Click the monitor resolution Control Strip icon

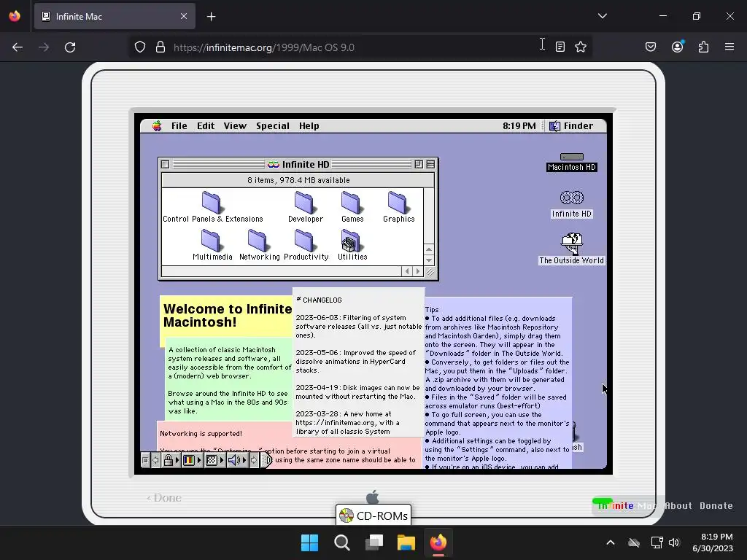(212, 460)
